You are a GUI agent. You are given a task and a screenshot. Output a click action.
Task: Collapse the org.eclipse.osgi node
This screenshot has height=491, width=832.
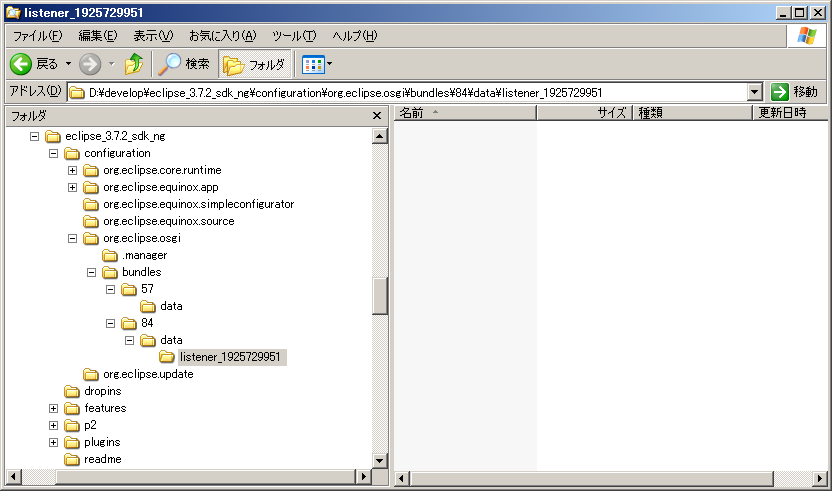[73, 238]
